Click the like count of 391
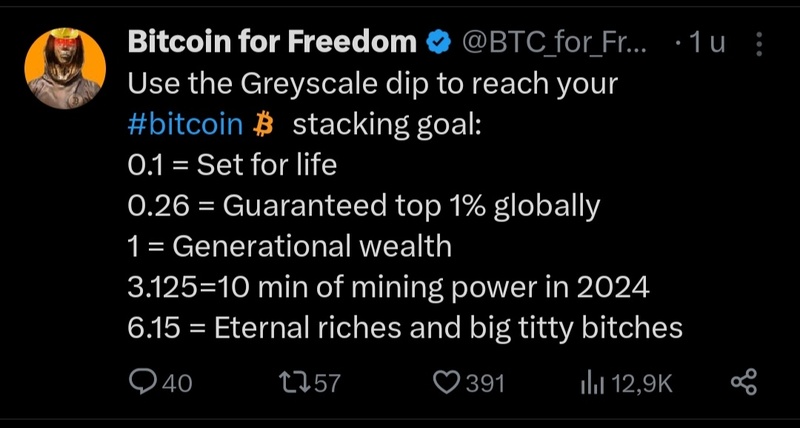The height and width of the screenshot is (428, 800). pyautogui.click(x=486, y=383)
